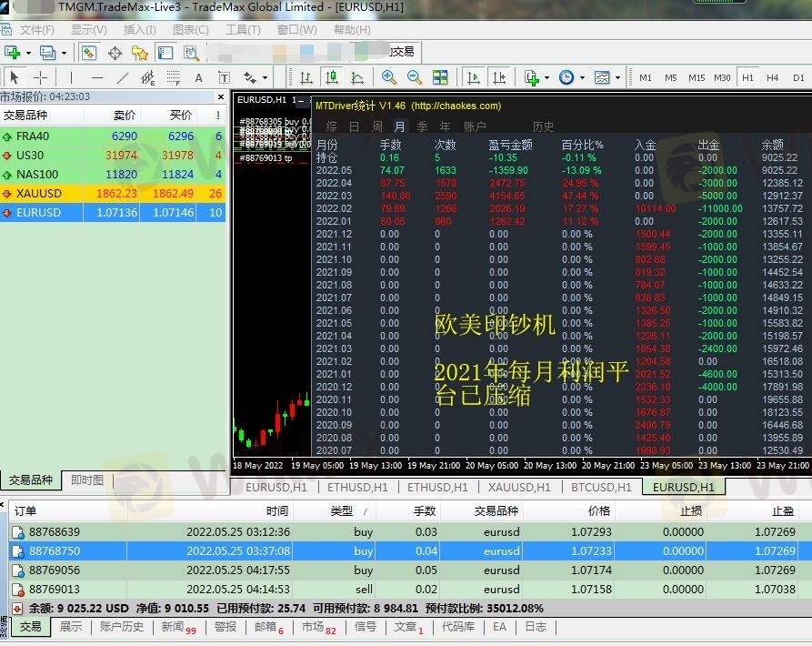The height and width of the screenshot is (646, 812).
Task: Toggle the M15 timeframe button
Action: click(x=697, y=77)
